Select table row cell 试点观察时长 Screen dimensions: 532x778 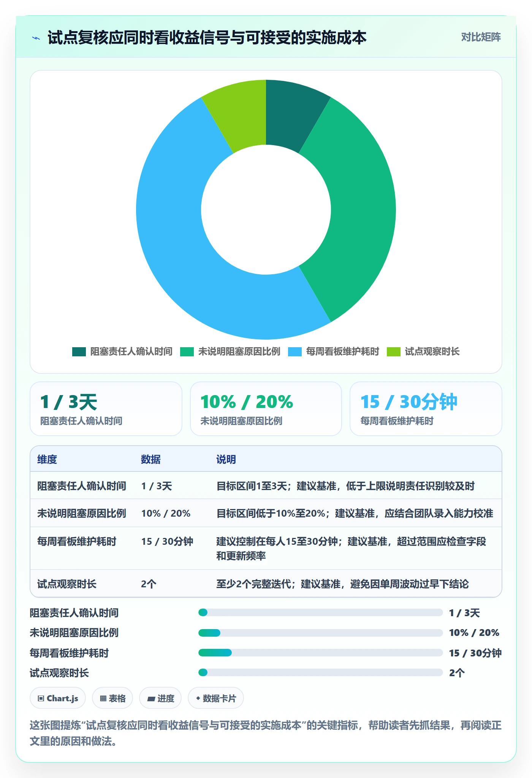coord(67,584)
